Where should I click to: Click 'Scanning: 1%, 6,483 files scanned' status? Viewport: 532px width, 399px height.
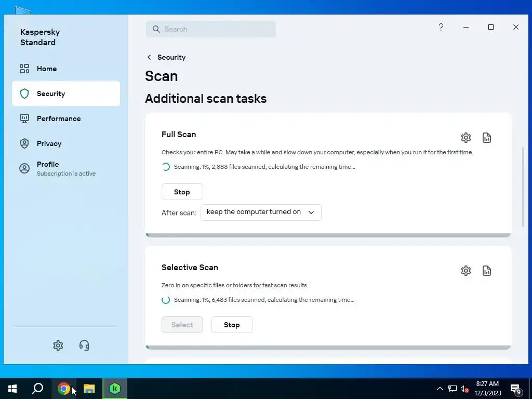tap(264, 300)
